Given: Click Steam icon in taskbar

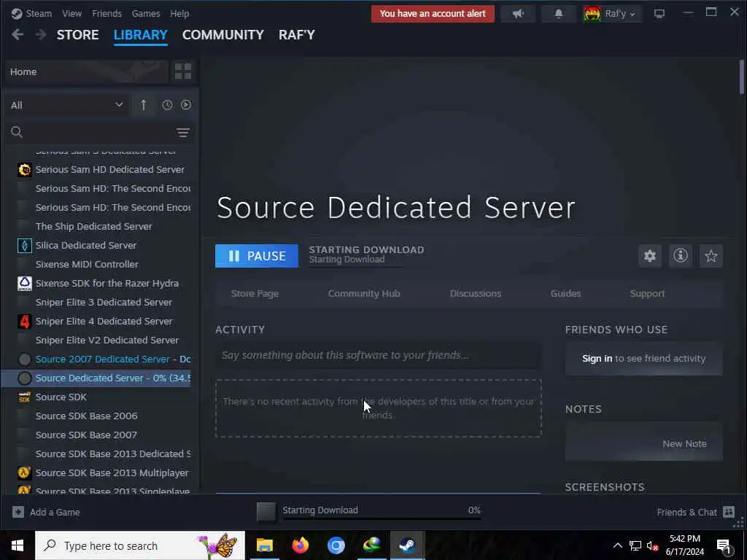Looking at the screenshot, I should (x=407, y=545).
